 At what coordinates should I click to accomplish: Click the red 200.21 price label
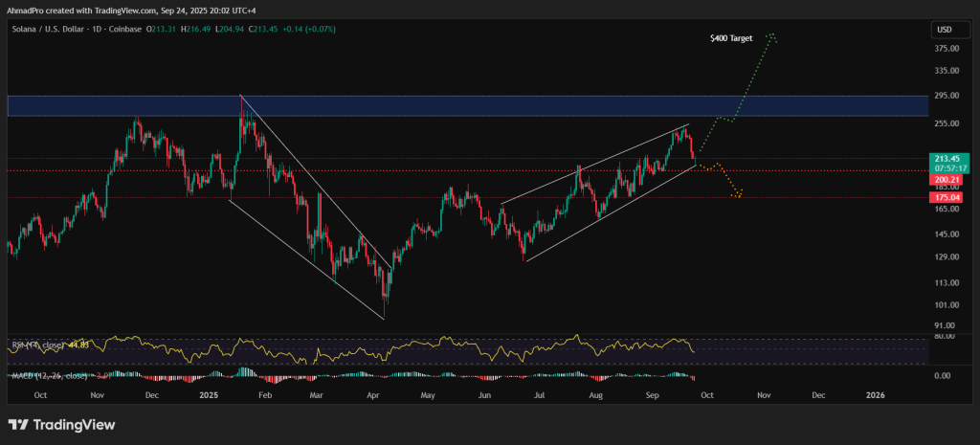pyautogui.click(x=948, y=179)
